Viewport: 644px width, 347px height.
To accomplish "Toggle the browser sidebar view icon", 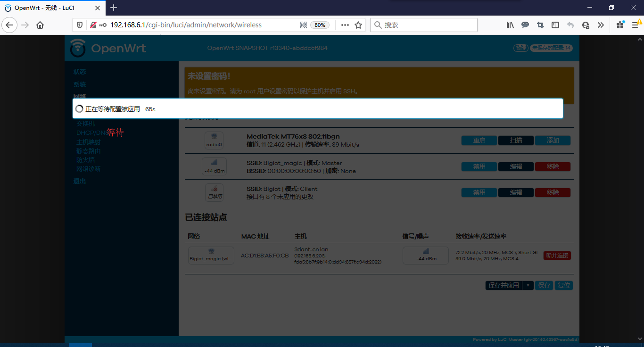I will [555, 25].
